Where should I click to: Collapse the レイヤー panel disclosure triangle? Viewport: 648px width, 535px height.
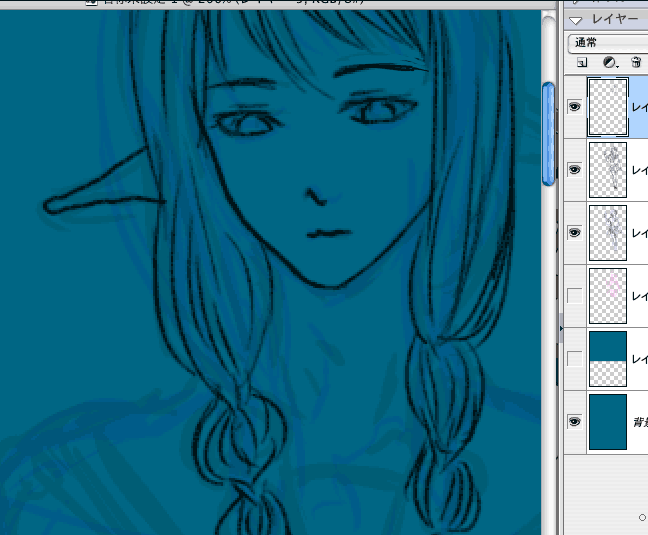click(x=576, y=20)
